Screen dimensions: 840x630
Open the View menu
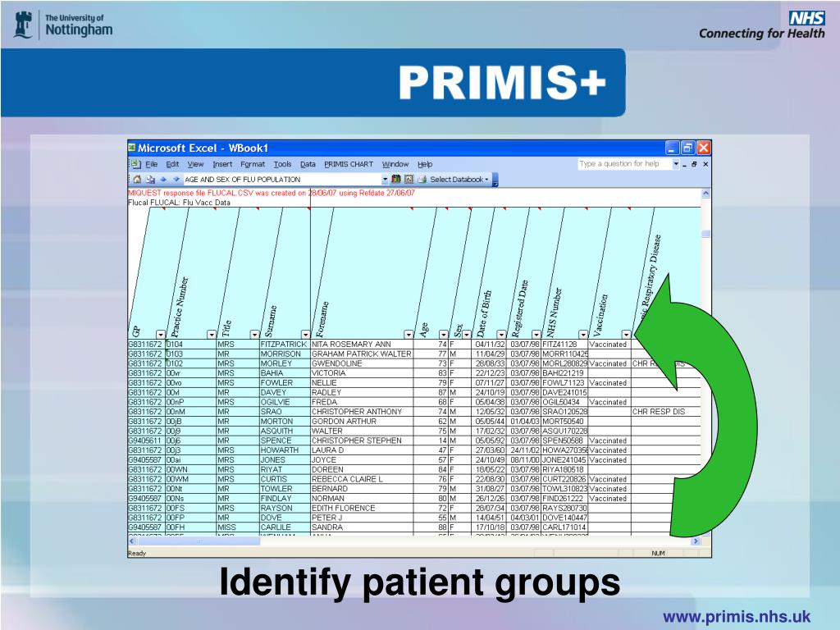click(195, 164)
